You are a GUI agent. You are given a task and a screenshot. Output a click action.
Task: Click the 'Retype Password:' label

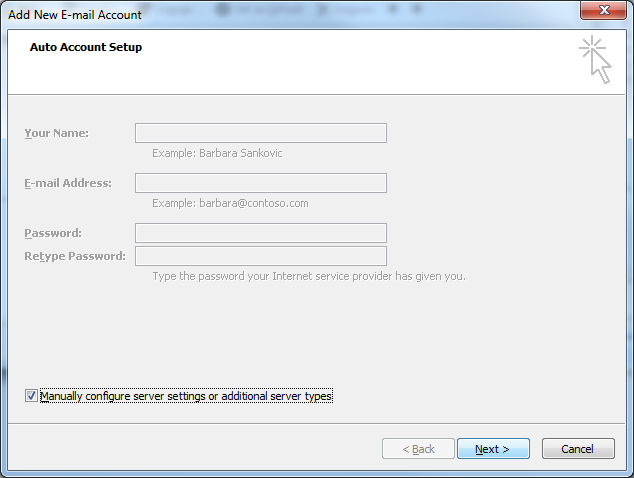(75, 256)
